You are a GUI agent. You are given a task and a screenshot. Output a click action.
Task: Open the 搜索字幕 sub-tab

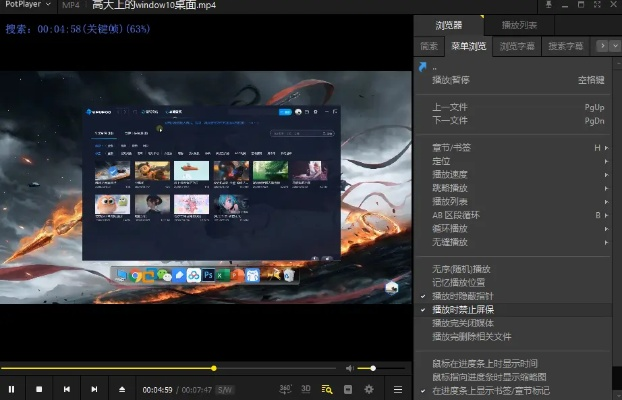(566, 46)
